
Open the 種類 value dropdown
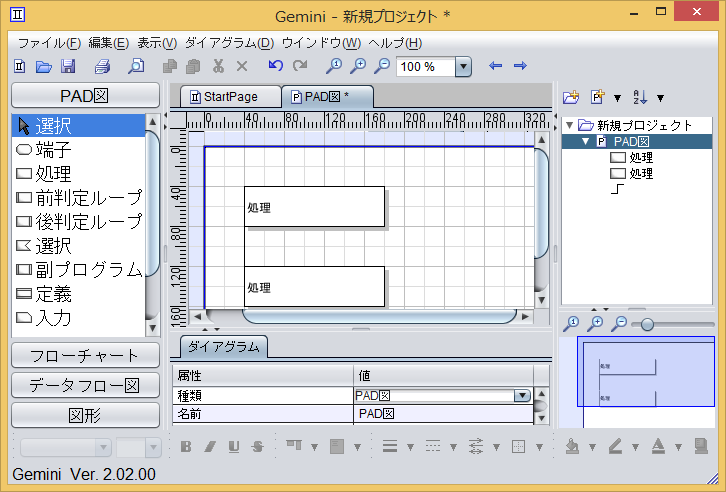pyautogui.click(x=522, y=396)
